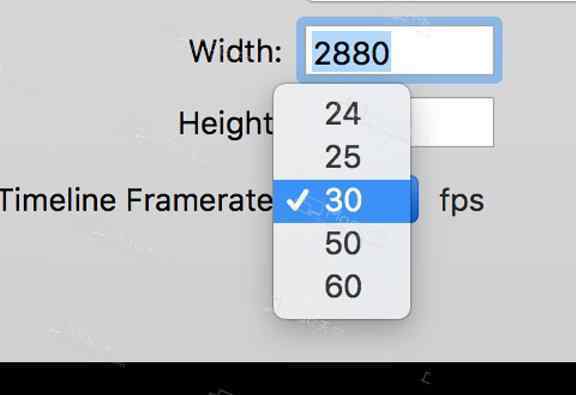576x395 pixels.
Task: Click blank menu space above the 24 option
Action: point(342,89)
